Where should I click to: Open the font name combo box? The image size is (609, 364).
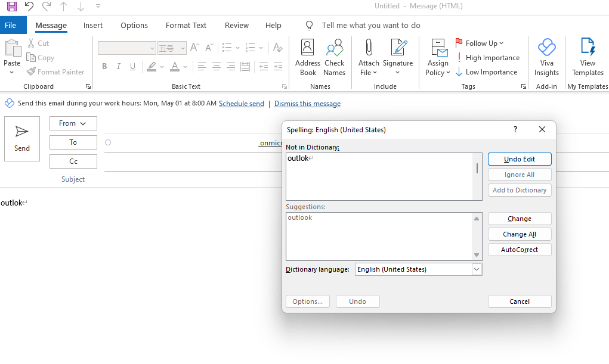127,48
